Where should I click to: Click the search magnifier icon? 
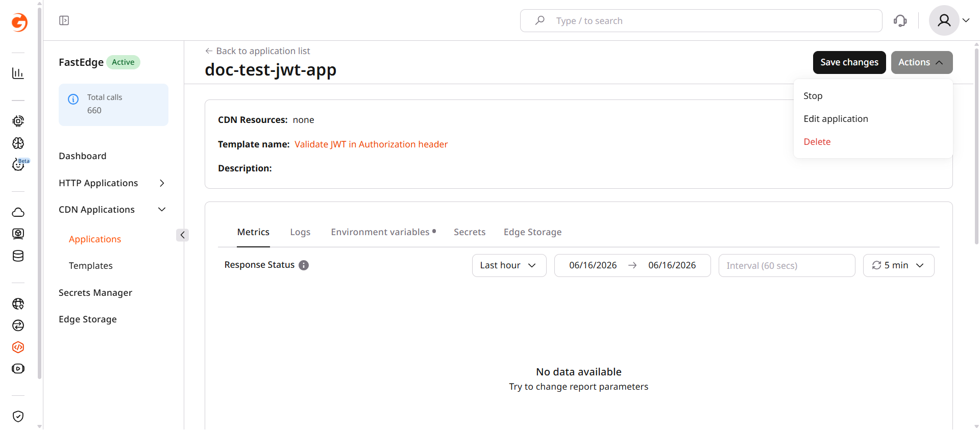(540, 20)
